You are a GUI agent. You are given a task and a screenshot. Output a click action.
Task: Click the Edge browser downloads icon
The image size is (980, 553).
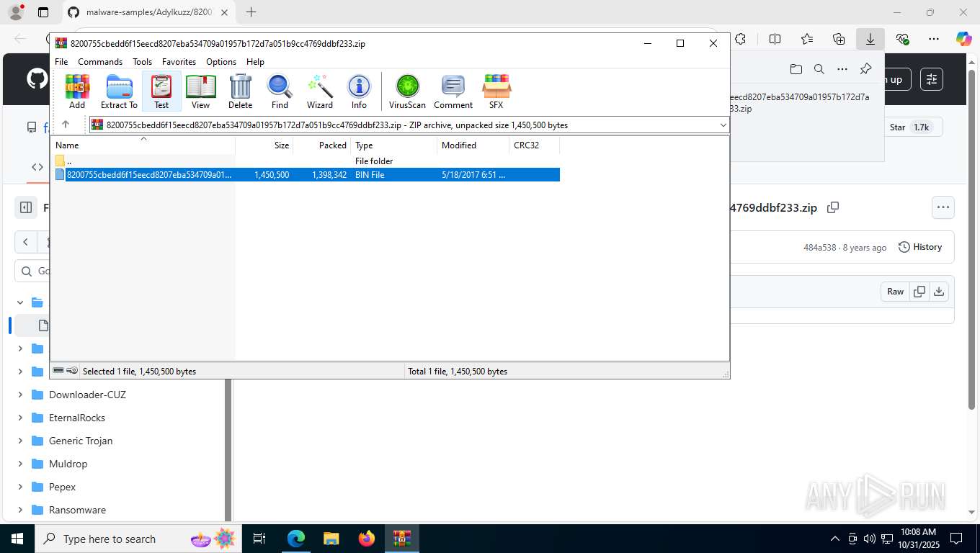(x=870, y=39)
